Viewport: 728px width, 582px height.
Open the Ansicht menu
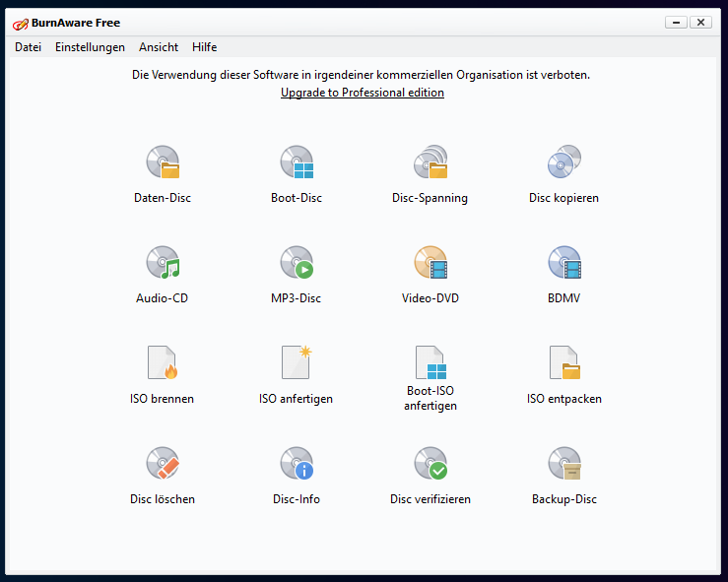(x=159, y=47)
